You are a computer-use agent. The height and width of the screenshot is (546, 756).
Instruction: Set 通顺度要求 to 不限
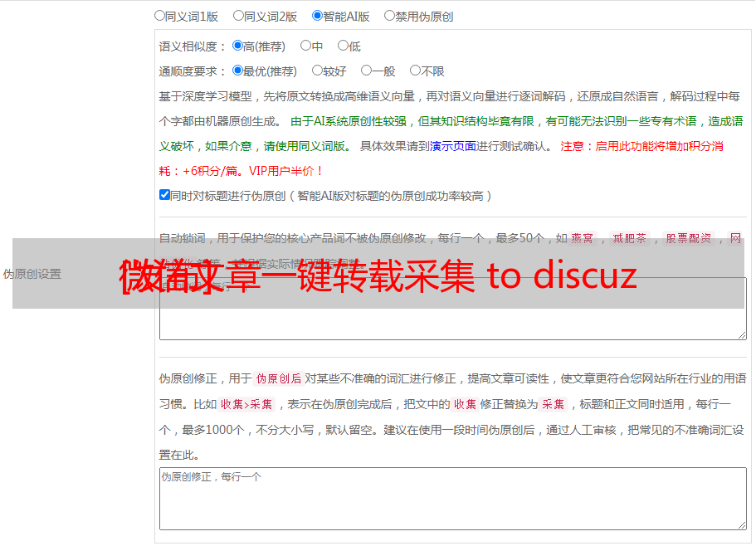pos(415,71)
